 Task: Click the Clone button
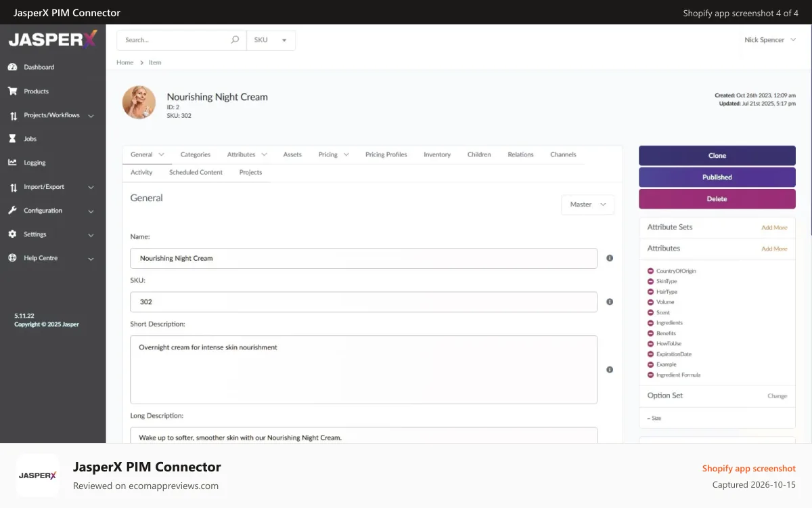(717, 155)
